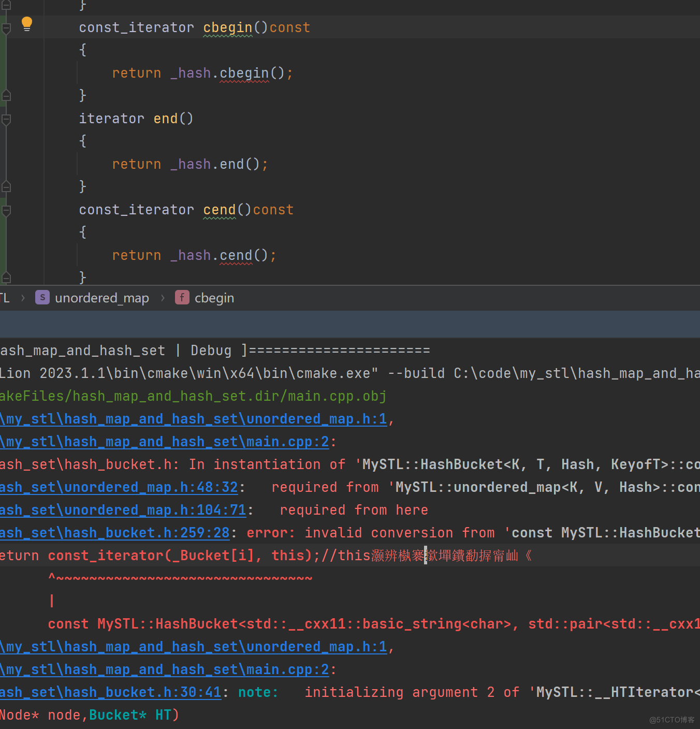
Task: Click the cbegin identifier in const_iterator declaration
Action: point(228,27)
